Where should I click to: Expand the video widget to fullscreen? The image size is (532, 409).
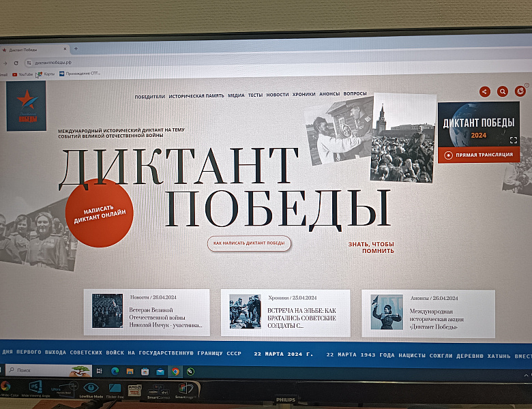click(x=514, y=140)
